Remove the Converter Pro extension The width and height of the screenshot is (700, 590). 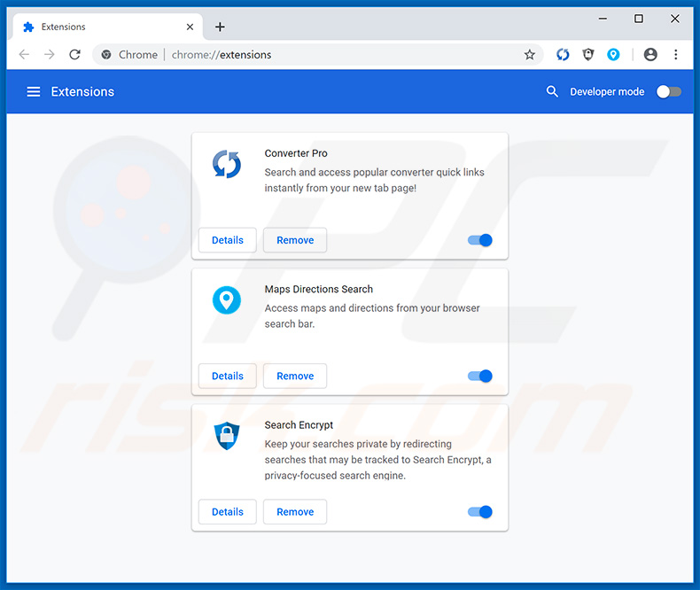coord(295,240)
